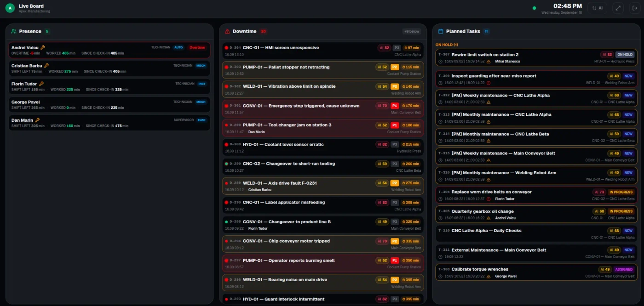This screenshot has height=306, width=644.
Task: Click the warning triangle on task T-305
Action: point(489,218)
